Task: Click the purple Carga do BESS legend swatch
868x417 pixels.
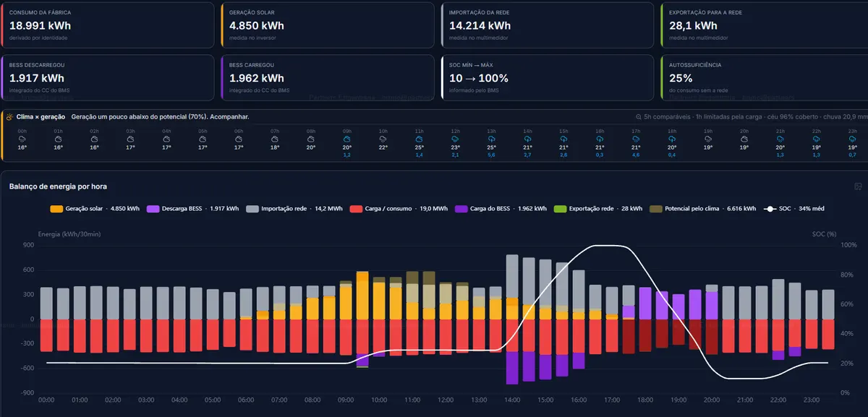Action: tap(461, 209)
